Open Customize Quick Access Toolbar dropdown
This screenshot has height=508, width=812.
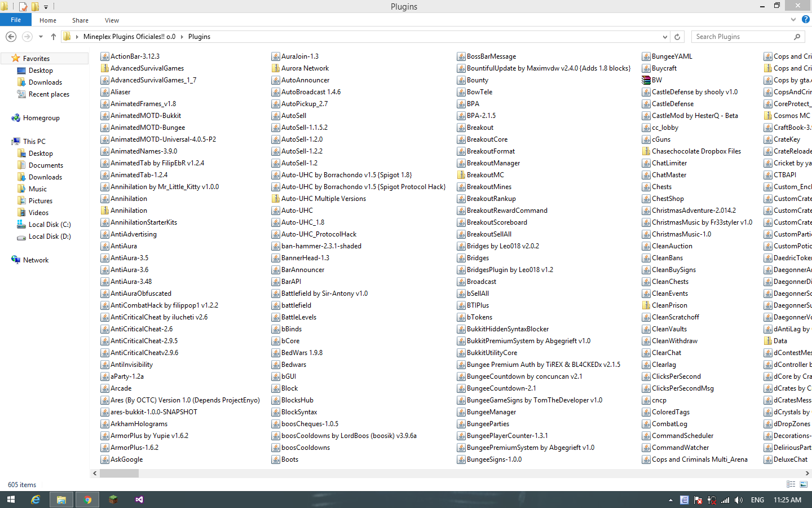pos(46,7)
